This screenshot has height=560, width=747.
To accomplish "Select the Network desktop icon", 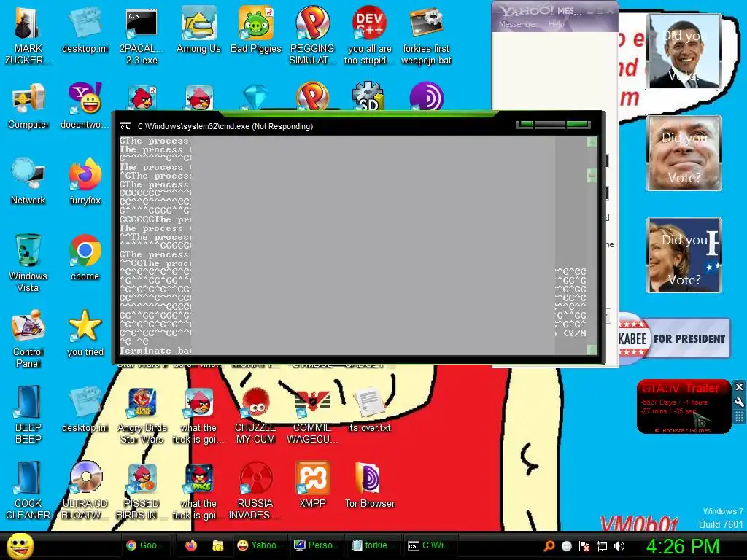I will coord(28,182).
